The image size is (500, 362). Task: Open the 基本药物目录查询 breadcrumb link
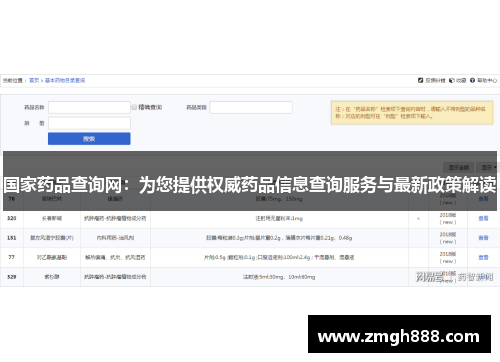click(x=65, y=80)
